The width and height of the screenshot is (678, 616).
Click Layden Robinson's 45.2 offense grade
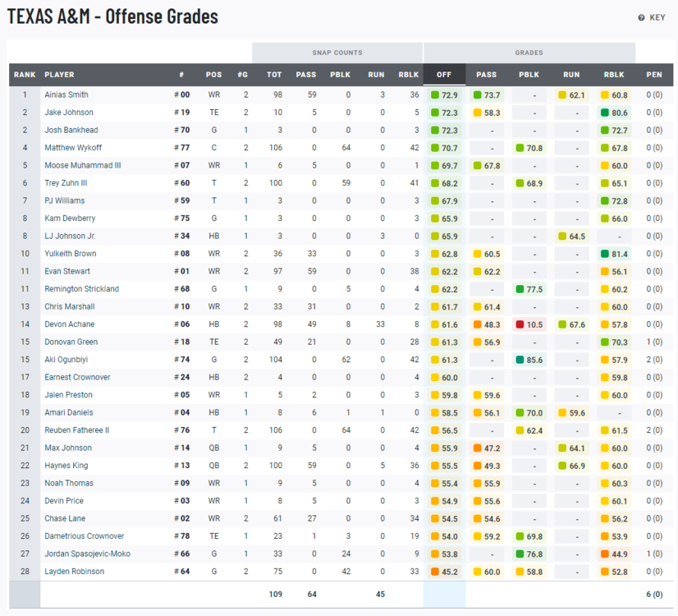click(x=444, y=572)
